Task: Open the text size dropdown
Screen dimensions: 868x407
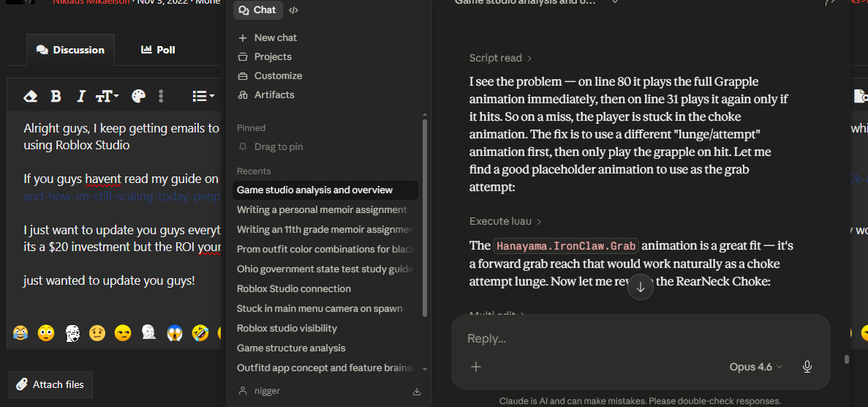Action: [107, 96]
